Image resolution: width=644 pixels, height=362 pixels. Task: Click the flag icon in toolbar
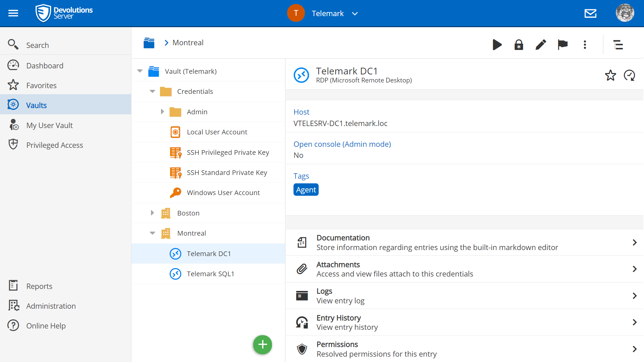tap(562, 45)
